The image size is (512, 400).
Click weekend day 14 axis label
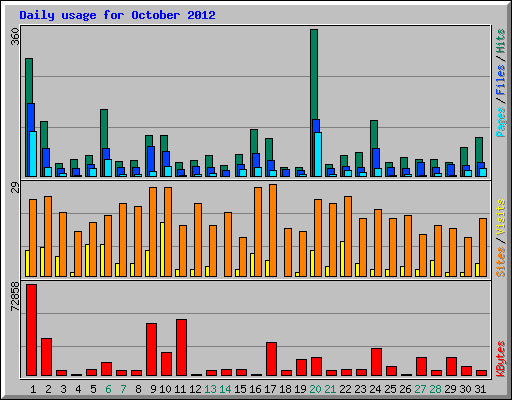pyautogui.click(x=225, y=389)
